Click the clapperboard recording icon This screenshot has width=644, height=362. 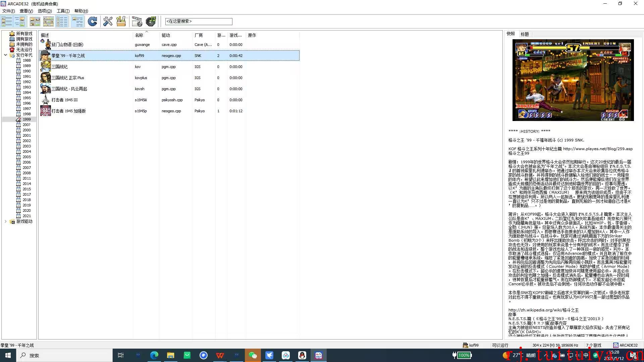pyautogui.click(x=137, y=21)
